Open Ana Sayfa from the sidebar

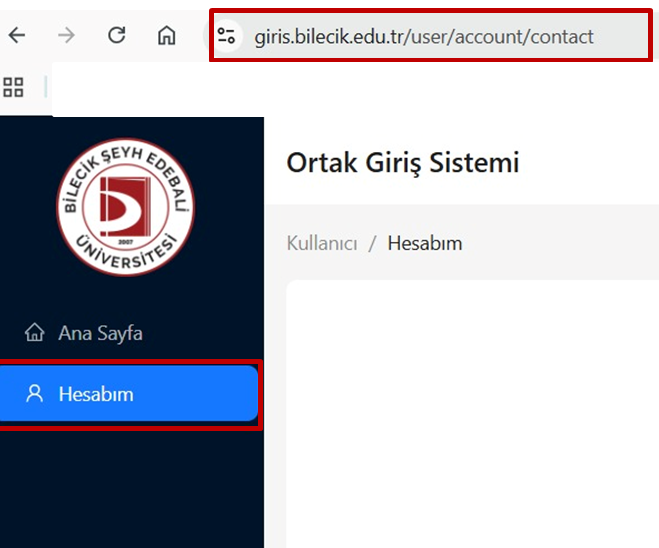point(100,333)
